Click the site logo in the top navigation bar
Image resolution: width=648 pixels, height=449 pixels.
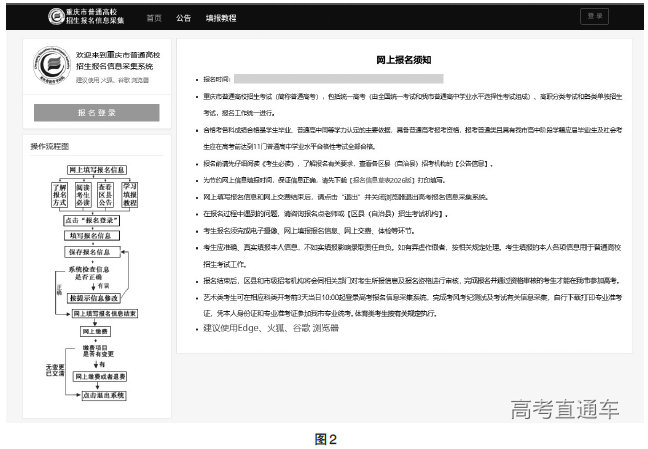coord(86,17)
